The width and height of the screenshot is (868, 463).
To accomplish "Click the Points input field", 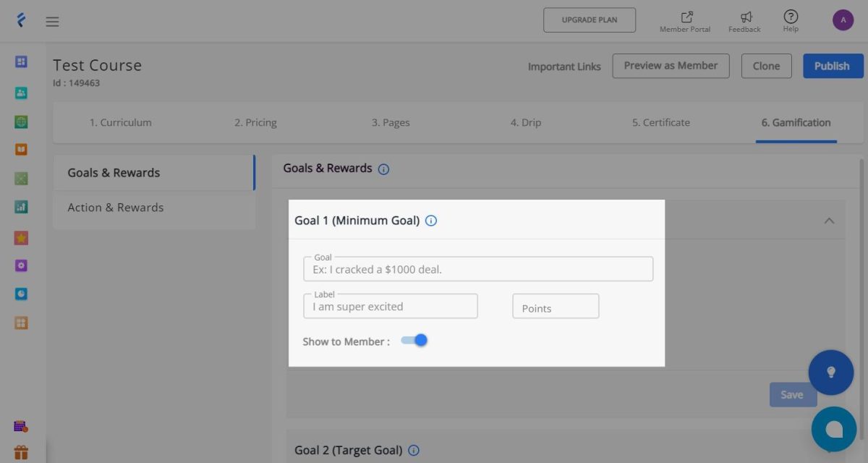I will pyautogui.click(x=556, y=307).
